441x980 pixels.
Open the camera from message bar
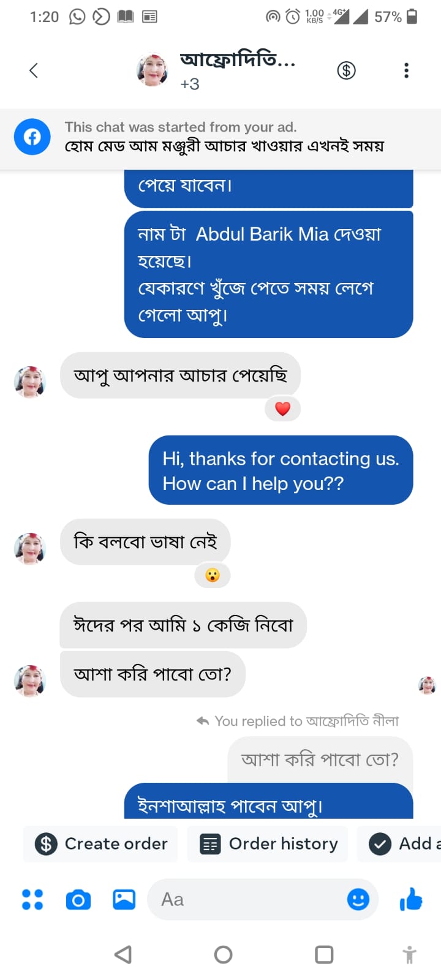[x=78, y=900]
